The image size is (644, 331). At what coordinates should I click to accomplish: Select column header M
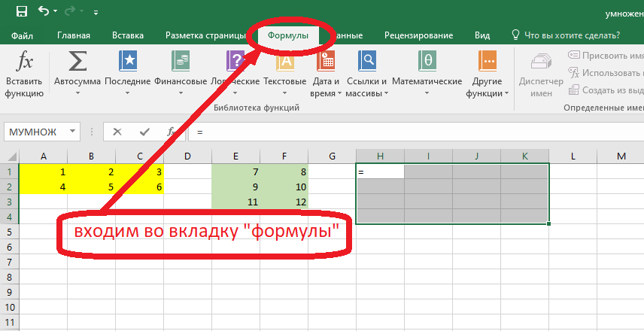point(621,156)
